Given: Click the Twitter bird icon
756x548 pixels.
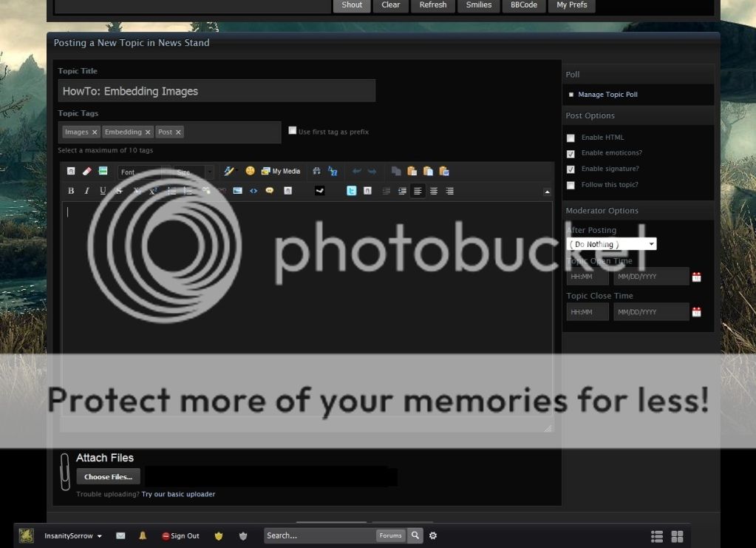Looking at the screenshot, I should click(x=352, y=191).
